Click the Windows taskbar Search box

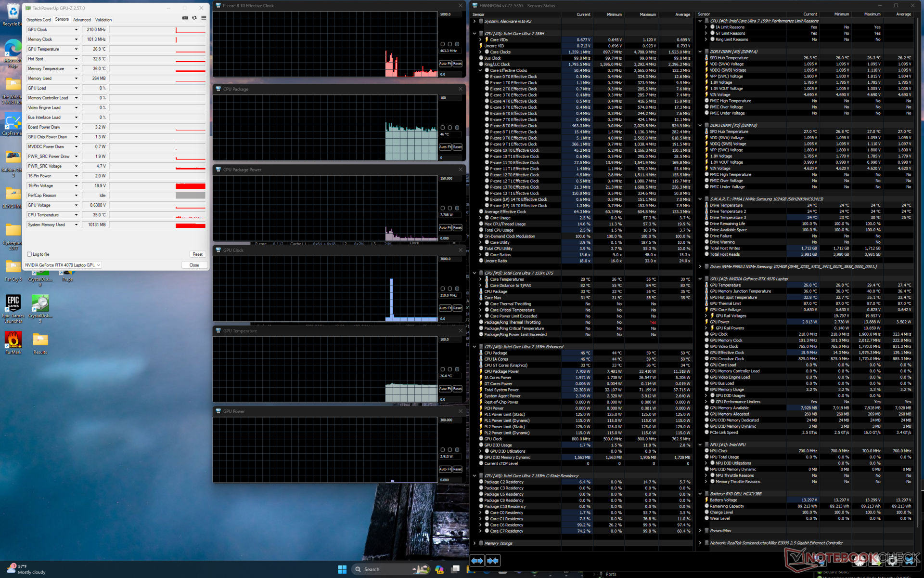(x=390, y=569)
